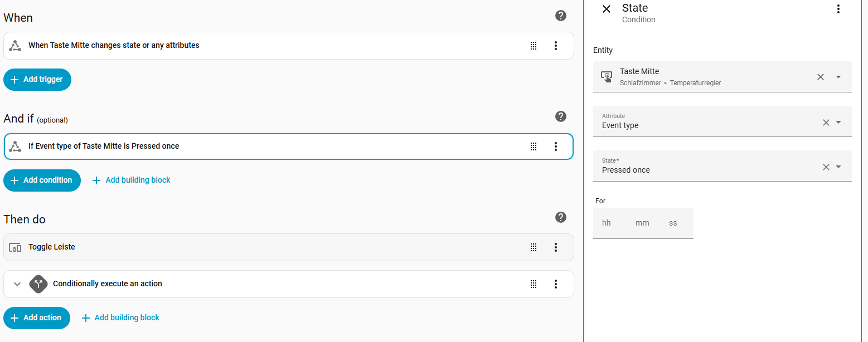Open the Attribute dropdown list
868x342 pixels.
tap(838, 122)
